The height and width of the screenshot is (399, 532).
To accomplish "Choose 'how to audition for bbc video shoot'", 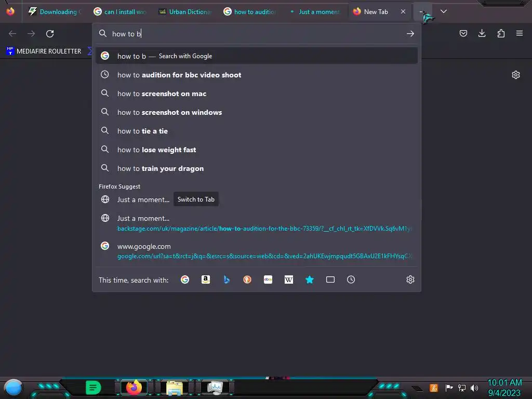I will click(257, 75).
